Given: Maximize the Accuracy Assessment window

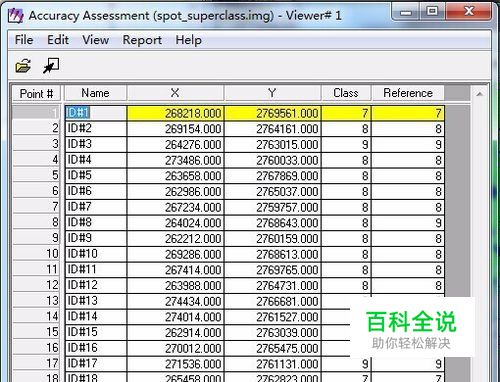Looking at the screenshot, I should (432, 11).
